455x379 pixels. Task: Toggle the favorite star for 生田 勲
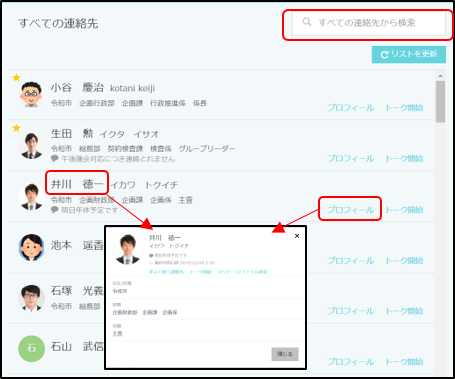pyautogui.click(x=16, y=128)
